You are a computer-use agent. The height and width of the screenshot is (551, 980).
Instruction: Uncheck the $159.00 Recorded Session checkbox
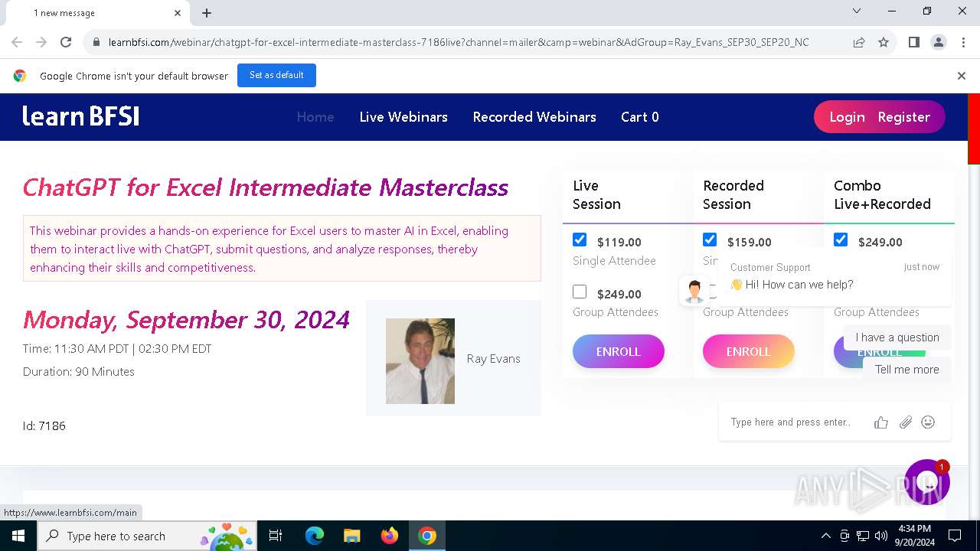click(710, 240)
